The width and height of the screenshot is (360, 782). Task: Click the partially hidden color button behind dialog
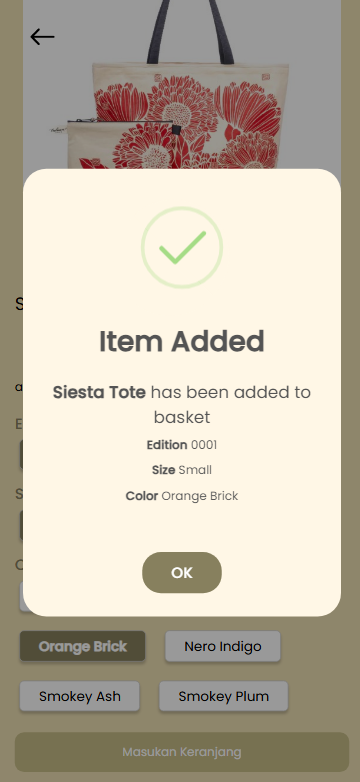(21, 596)
